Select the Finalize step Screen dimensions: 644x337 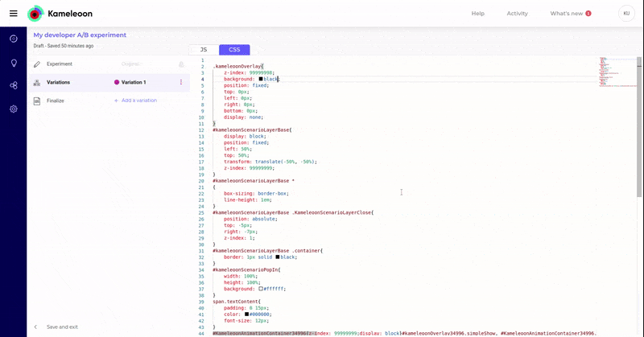pos(56,101)
